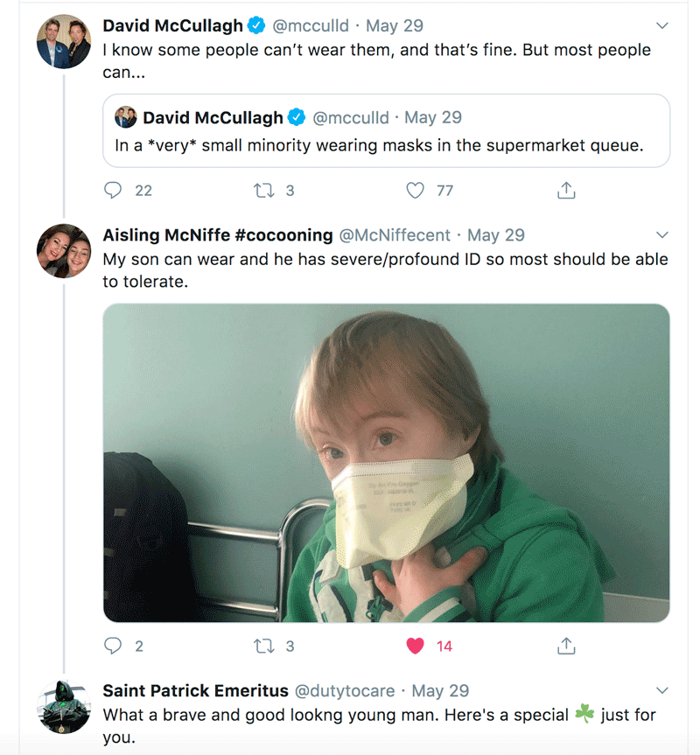The image size is (700, 755).
Task: Share David McCullagh's tweet
Action: pyautogui.click(x=566, y=190)
